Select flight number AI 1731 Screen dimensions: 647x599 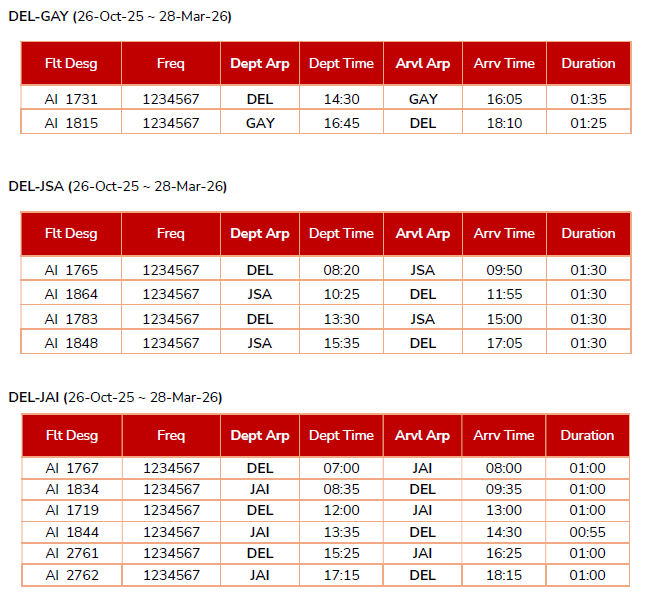pos(71,99)
